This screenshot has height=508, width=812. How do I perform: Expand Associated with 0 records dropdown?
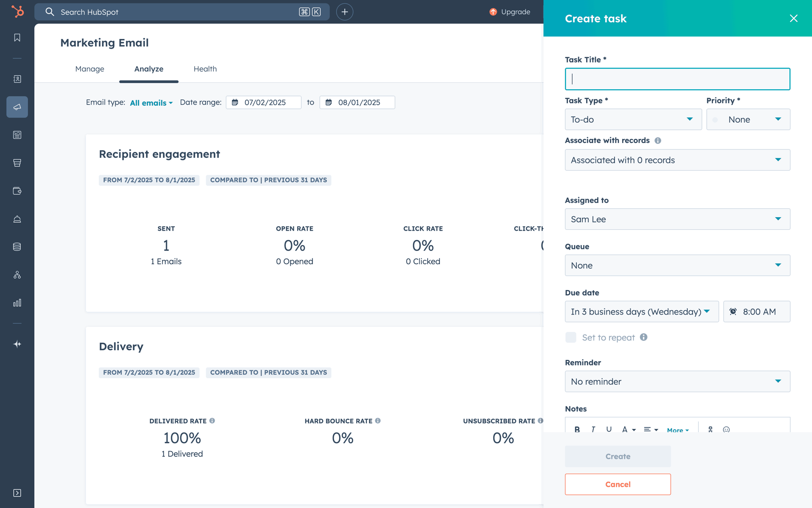click(678, 160)
